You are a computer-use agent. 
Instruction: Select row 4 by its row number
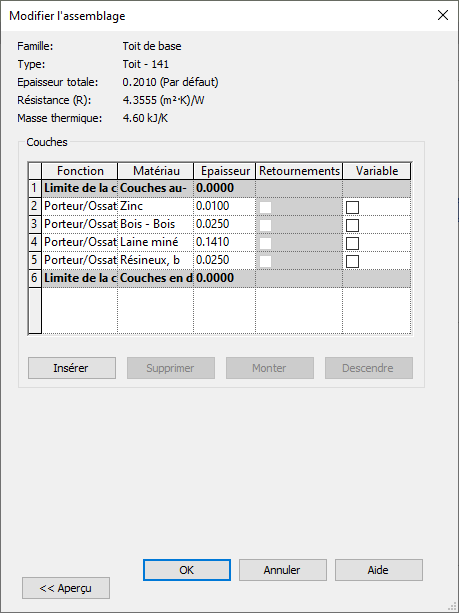coord(35,242)
